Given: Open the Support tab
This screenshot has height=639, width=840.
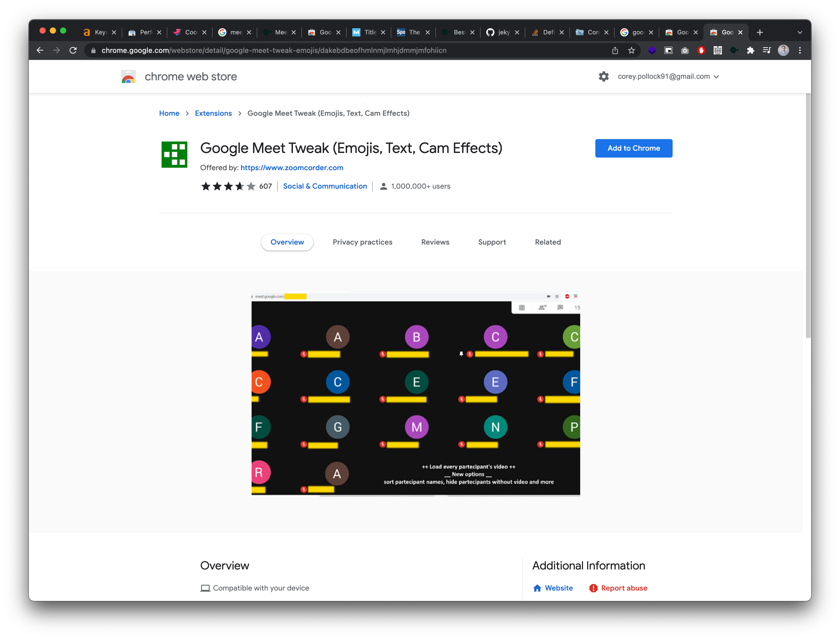Looking at the screenshot, I should tap(492, 242).
